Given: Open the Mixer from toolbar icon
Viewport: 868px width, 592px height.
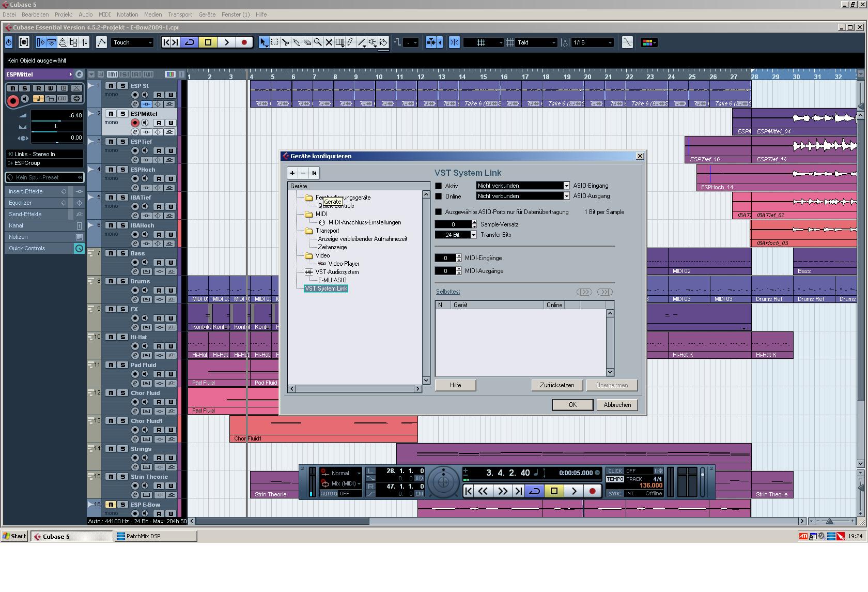Looking at the screenshot, I should coord(85,42).
